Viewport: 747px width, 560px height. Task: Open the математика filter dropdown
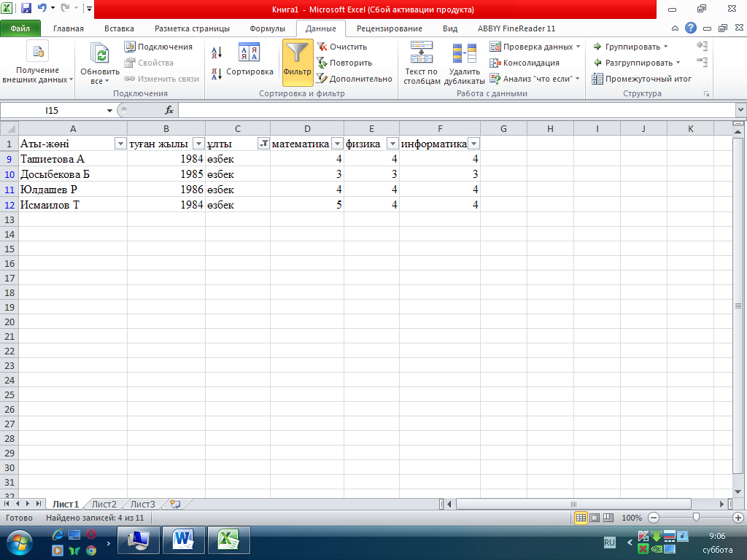tap(337, 144)
